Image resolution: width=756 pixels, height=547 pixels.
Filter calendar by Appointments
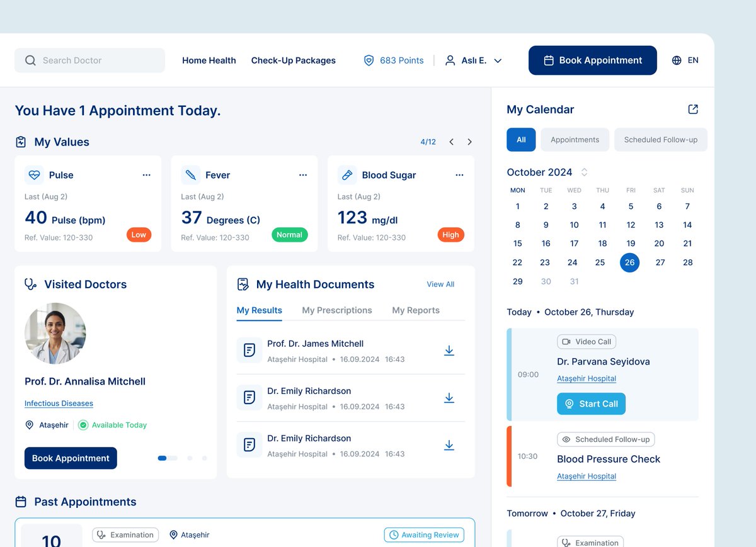[x=575, y=140]
